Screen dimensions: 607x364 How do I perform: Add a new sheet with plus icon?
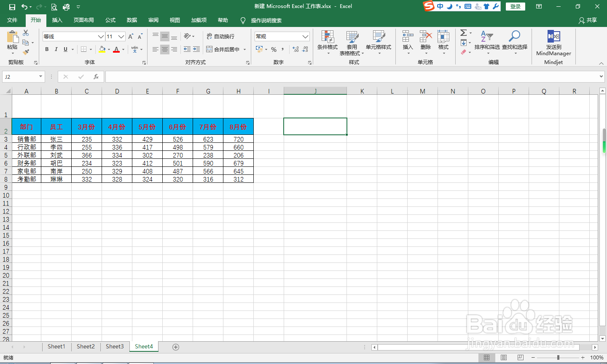pos(176,347)
